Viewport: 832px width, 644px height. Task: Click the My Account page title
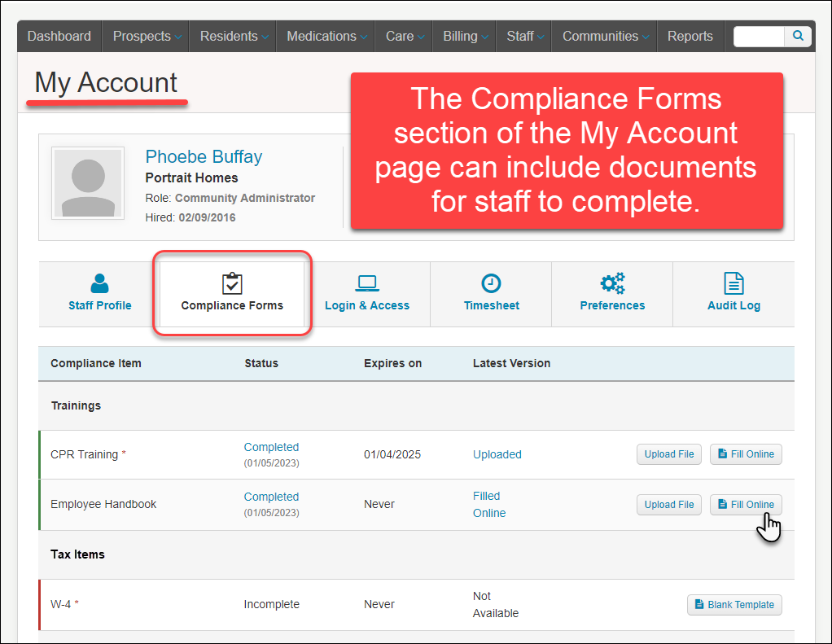click(106, 83)
